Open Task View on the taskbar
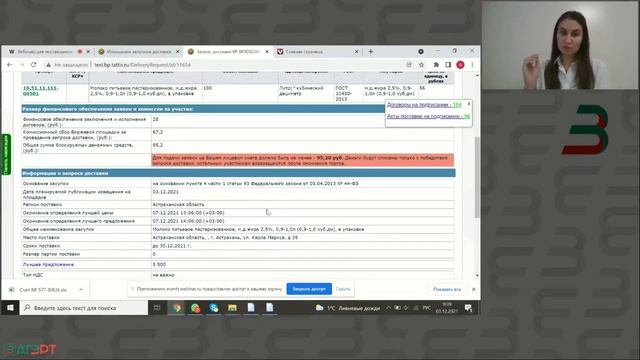Image resolution: width=640 pixels, height=360 pixels. (x=157, y=308)
